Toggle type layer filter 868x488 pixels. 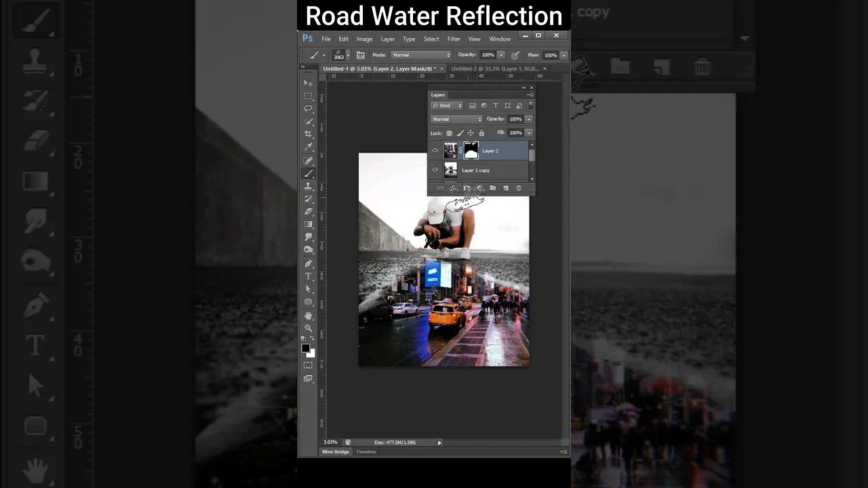pos(496,106)
